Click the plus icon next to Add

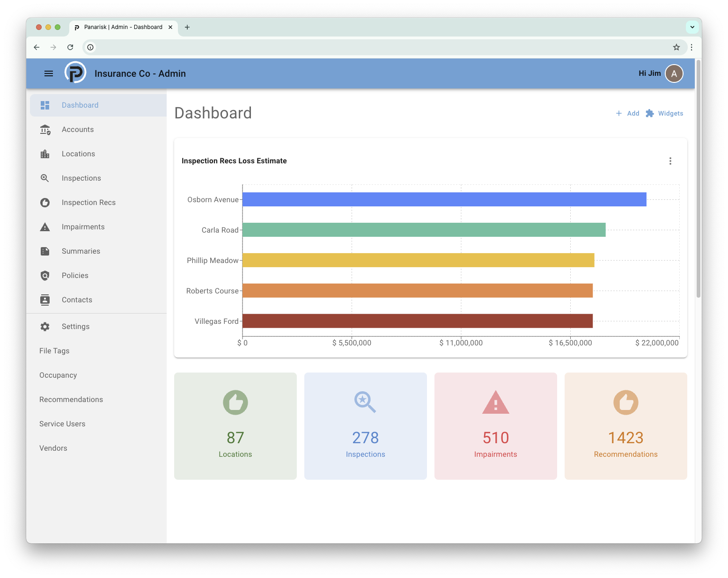click(x=619, y=113)
